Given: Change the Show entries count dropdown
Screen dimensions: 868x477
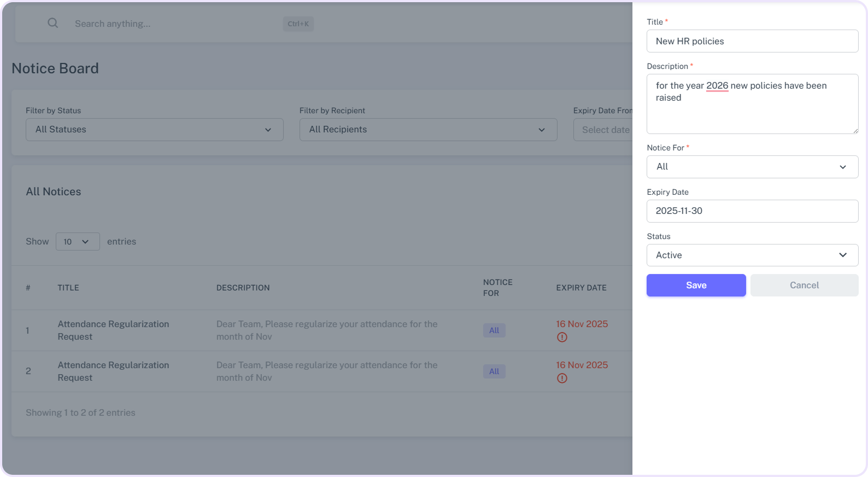Looking at the screenshot, I should 78,242.
